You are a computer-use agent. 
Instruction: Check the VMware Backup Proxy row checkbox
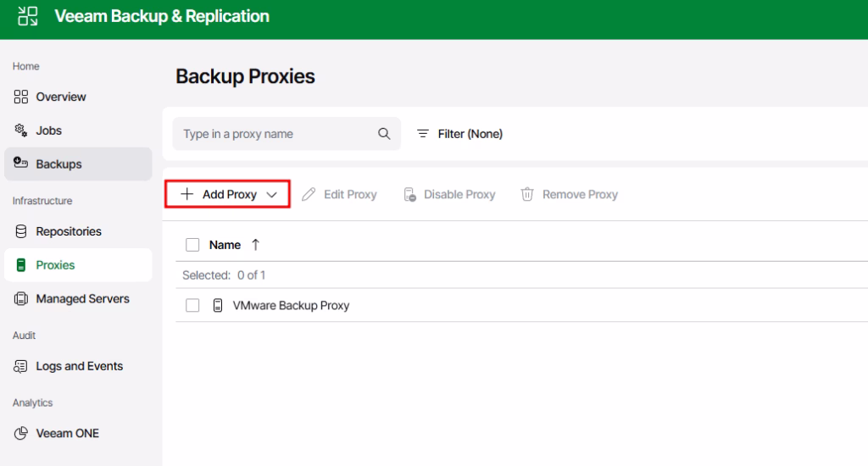(192, 306)
